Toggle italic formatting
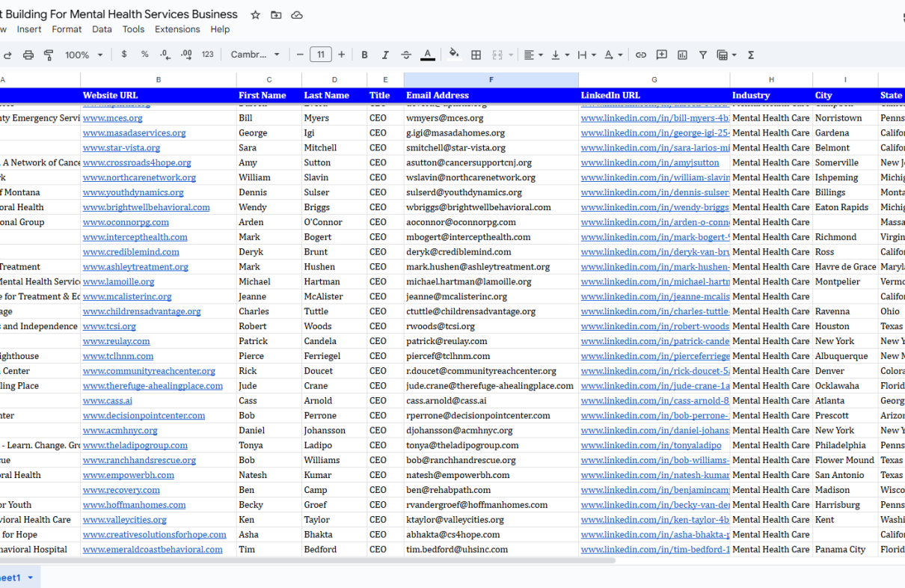Screen dimensions: 905x588 pyautogui.click(x=385, y=55)
